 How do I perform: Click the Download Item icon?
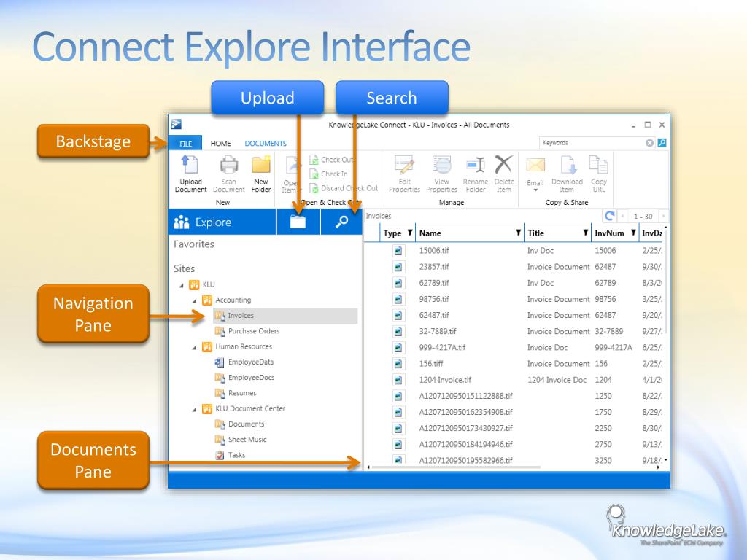pyautogui.click(x=568, y=165)
